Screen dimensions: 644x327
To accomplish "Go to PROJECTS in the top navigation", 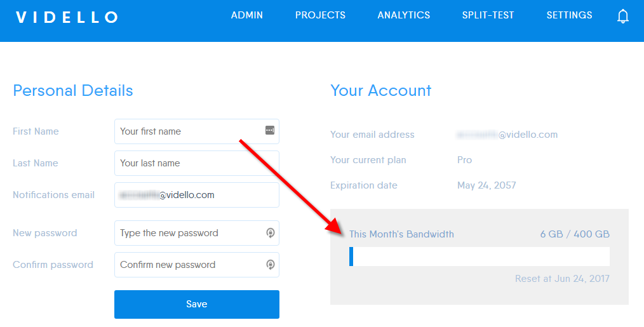I will 320,15.
